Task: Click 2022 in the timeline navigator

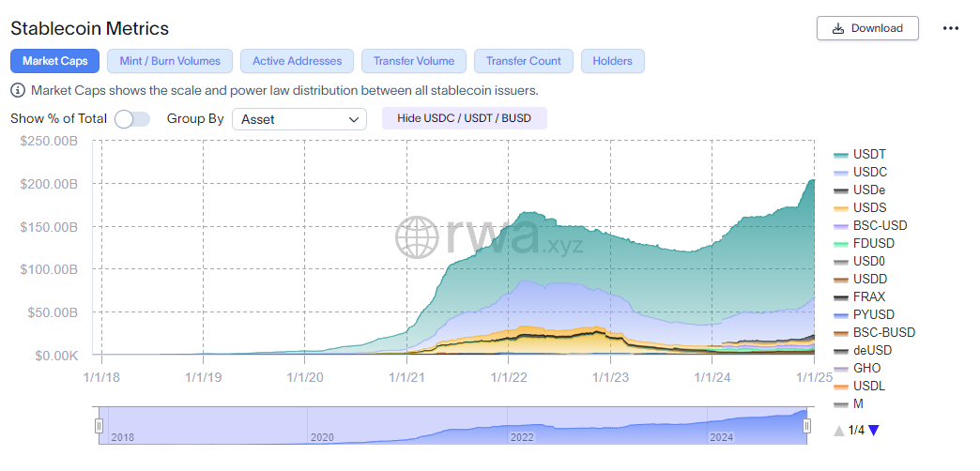Action: 522,437
